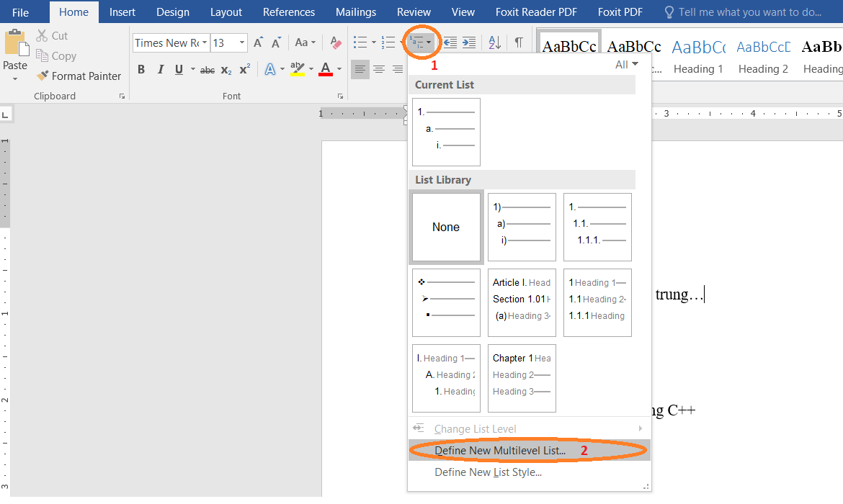Viewport: 843px width, 504px height.
Task: Activate the Format Painter brush
Action: point(79,76)
